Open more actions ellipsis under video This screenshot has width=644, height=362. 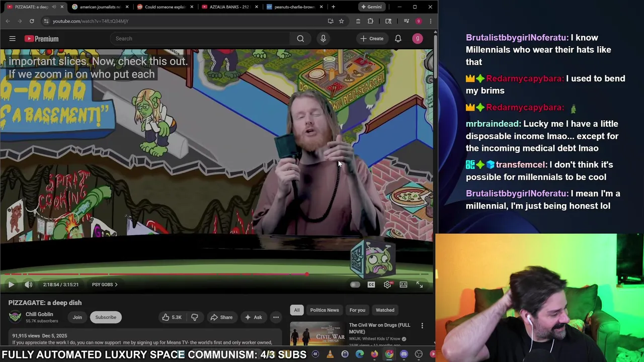click(276, 317)
